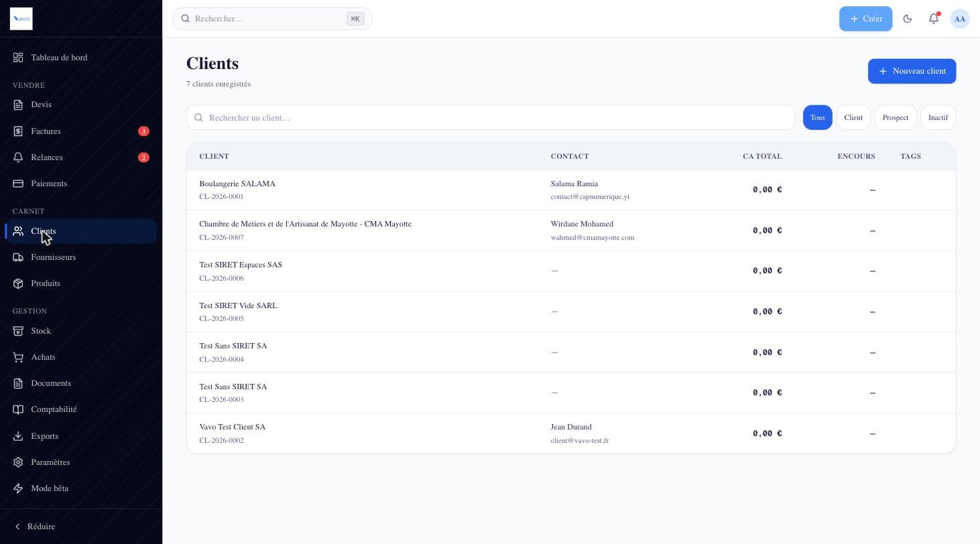Click the Produits box icon
Screen dimensions: 980x544
18,283
